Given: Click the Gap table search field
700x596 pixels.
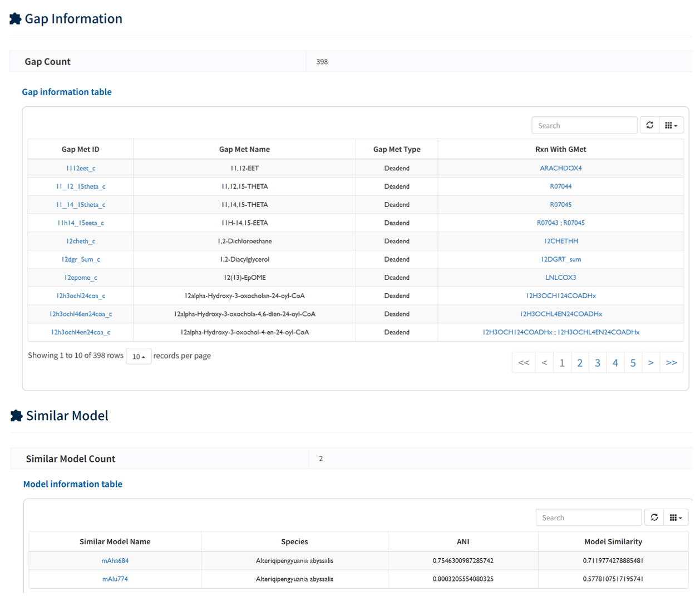Looking at the screenshot, I should 584,125.
